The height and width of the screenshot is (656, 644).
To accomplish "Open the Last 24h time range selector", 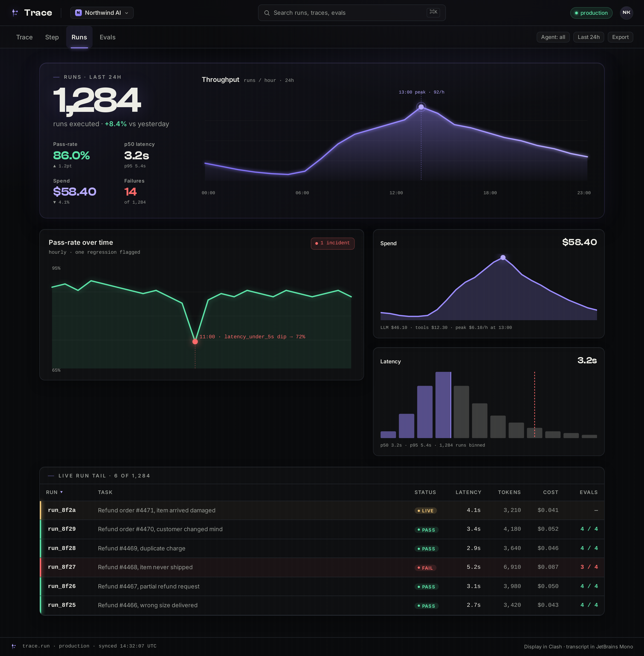I will 589,37.
